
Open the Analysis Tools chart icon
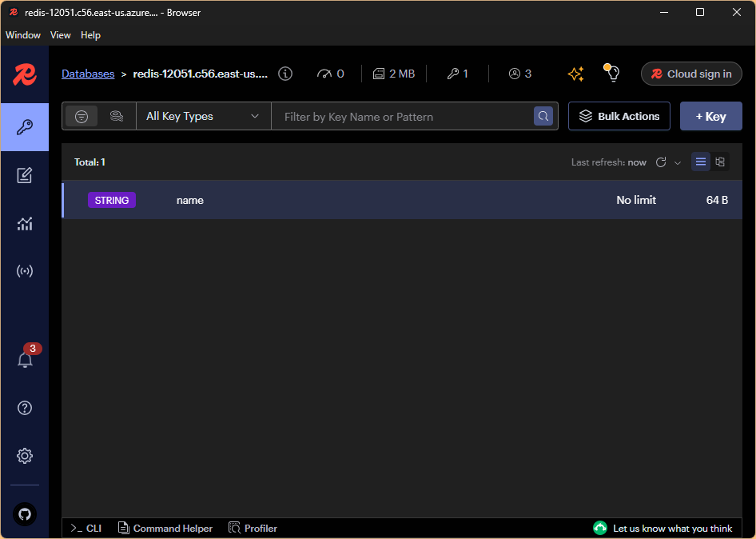tap(25, 223)
